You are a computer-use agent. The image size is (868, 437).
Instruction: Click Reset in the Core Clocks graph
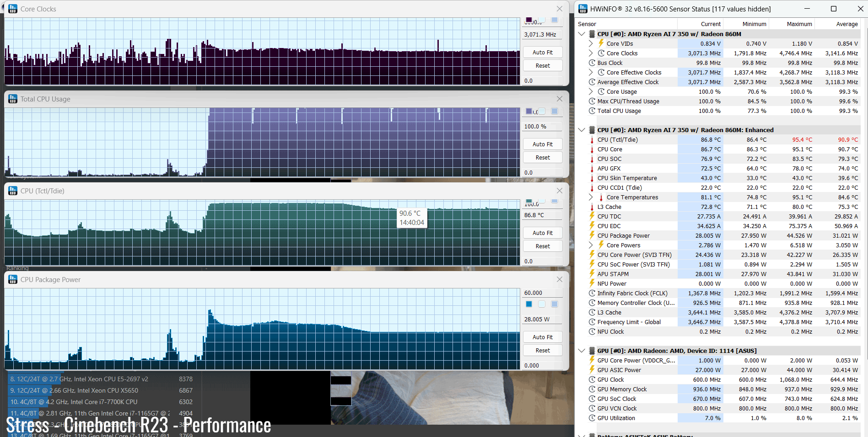543,65
